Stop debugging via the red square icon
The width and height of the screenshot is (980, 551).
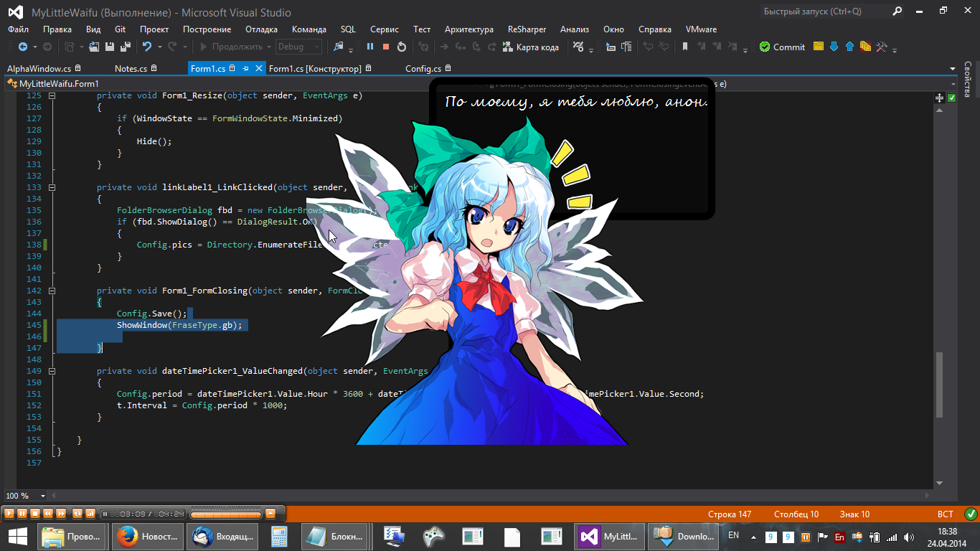(386, 47)
